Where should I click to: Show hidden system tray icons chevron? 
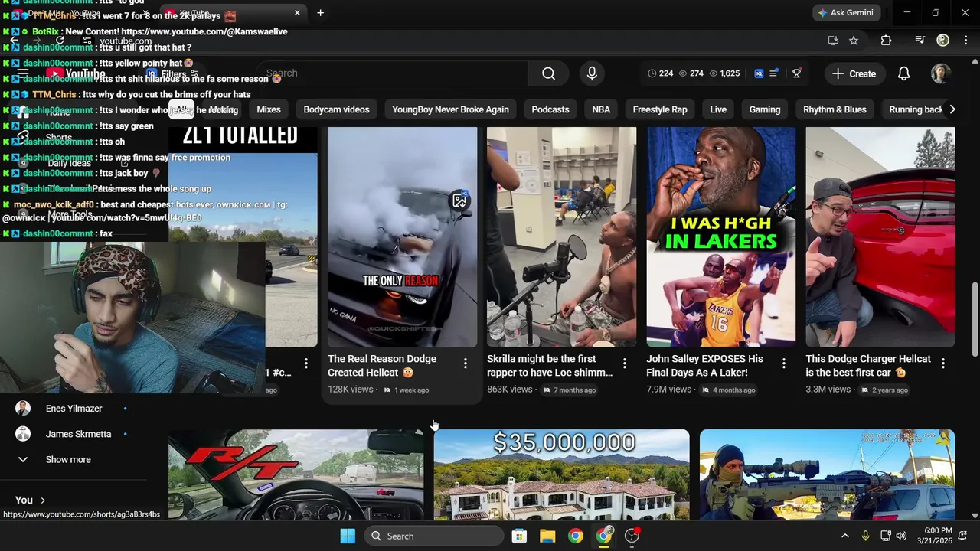(x=844, y=536)
